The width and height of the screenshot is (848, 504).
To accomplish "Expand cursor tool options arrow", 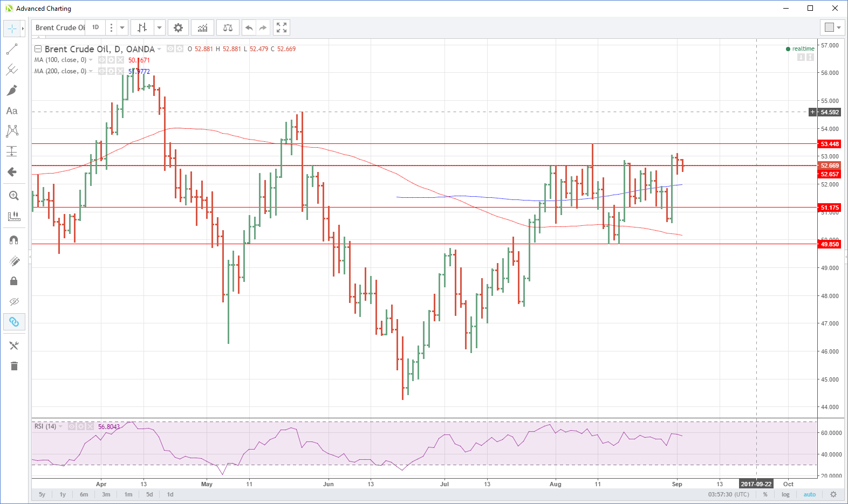I will point(23,29).
